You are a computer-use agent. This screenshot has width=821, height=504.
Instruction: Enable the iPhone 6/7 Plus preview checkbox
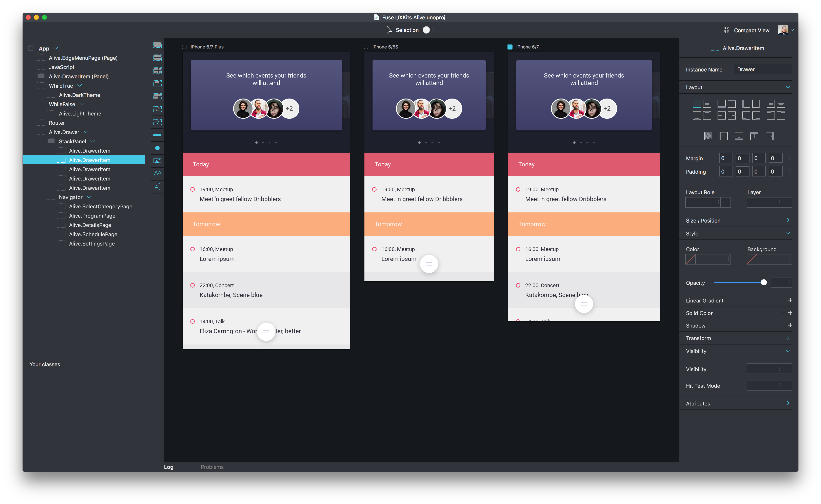[184, 47]
